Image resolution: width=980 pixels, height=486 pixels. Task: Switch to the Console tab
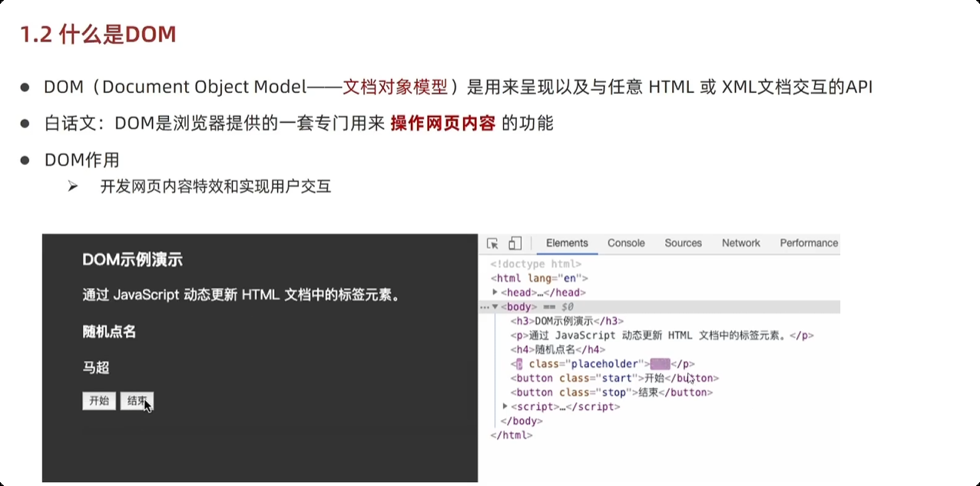[x=626, y=243]
